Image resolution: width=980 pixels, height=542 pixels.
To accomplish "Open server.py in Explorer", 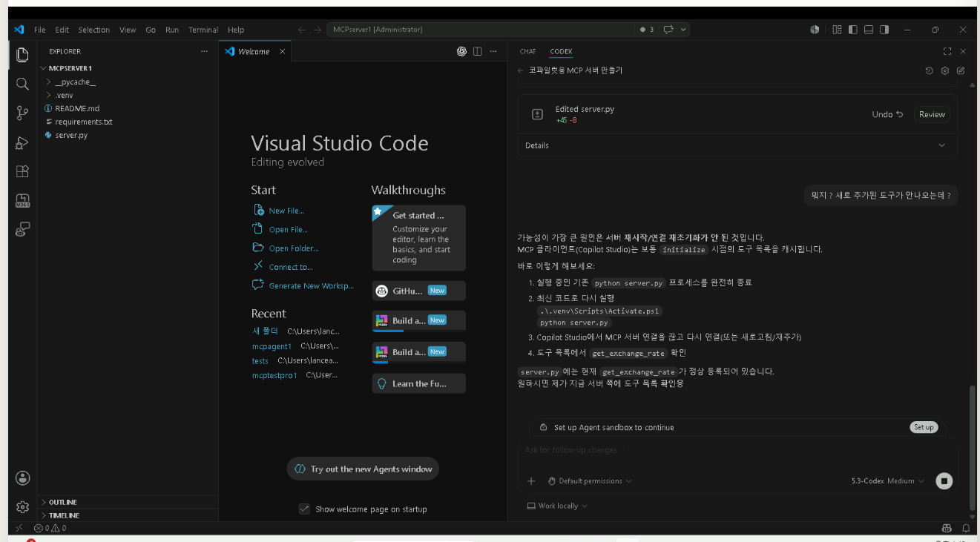I will pos(127,135).
